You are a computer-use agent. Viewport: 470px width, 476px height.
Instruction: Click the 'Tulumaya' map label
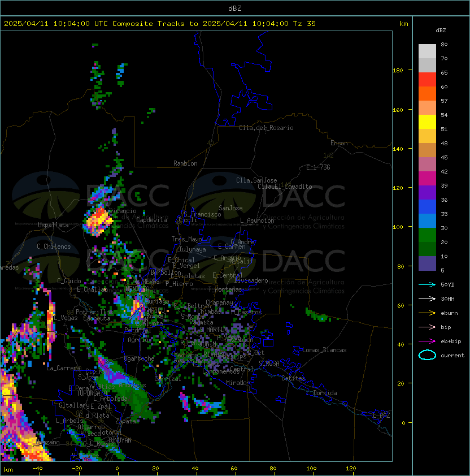pyautogui.click(x=193, y=249)
